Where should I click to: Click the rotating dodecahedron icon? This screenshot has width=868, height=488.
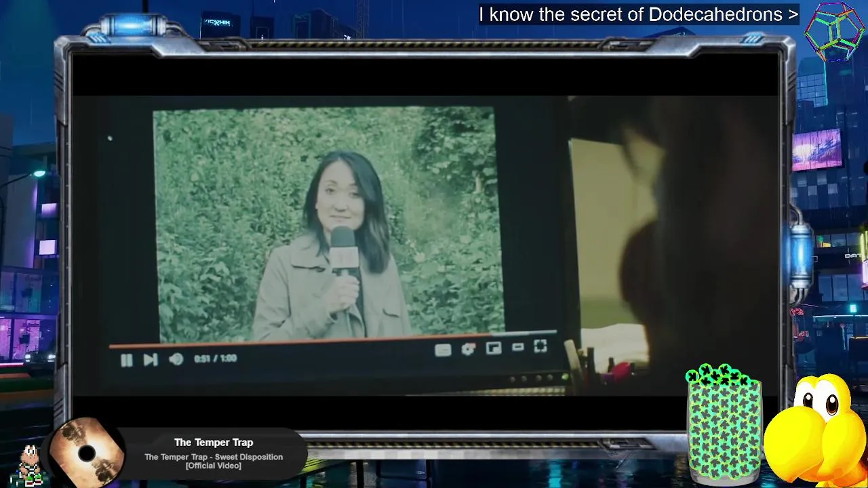[835, 31]
